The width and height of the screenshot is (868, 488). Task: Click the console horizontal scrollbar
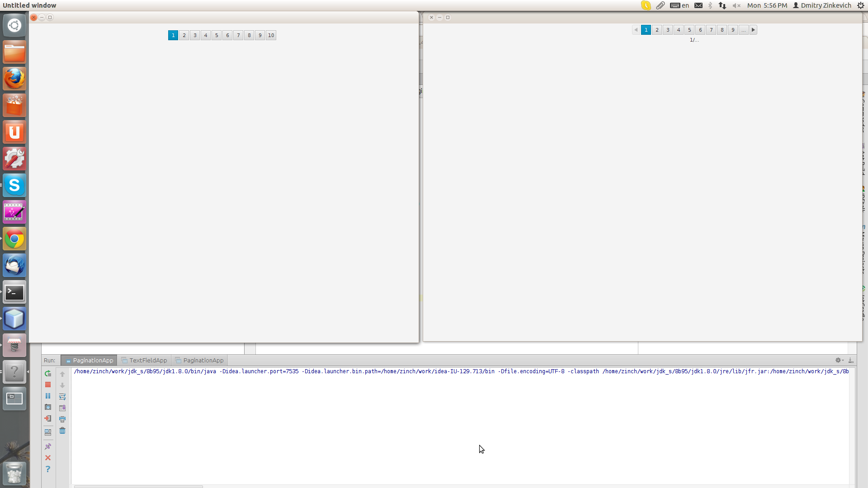coord(138,486)
